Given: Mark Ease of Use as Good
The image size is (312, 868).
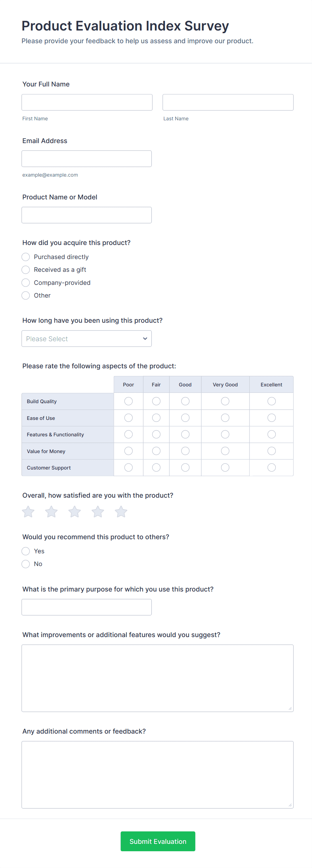Looking at the screenshot, I should pos(185,418).
